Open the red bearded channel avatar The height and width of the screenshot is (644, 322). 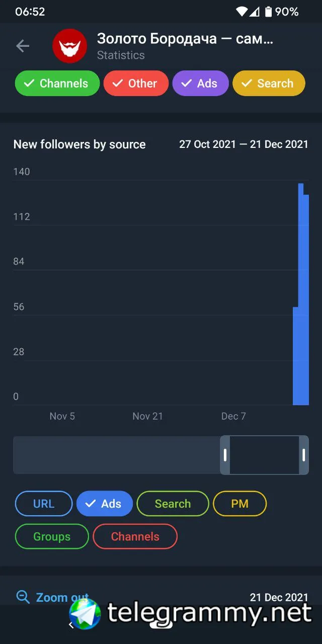pyautogui.click(x=69, y=46)
